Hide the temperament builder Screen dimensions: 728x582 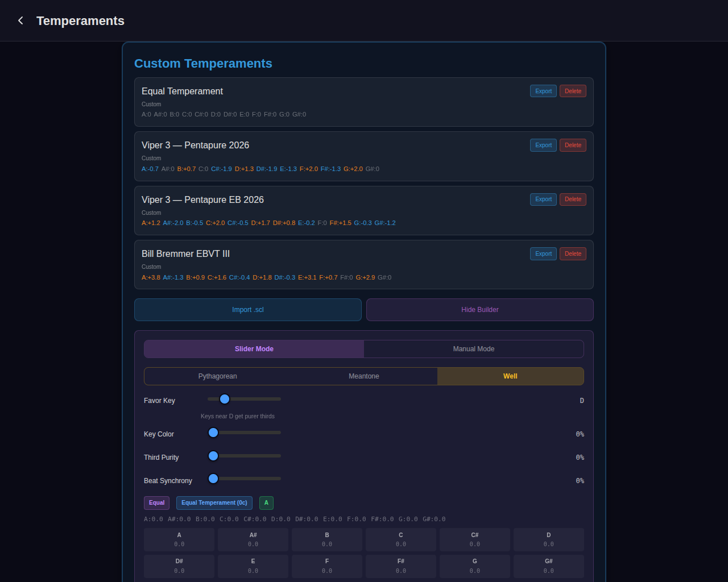pyautogui.click(x=480, y=310)
